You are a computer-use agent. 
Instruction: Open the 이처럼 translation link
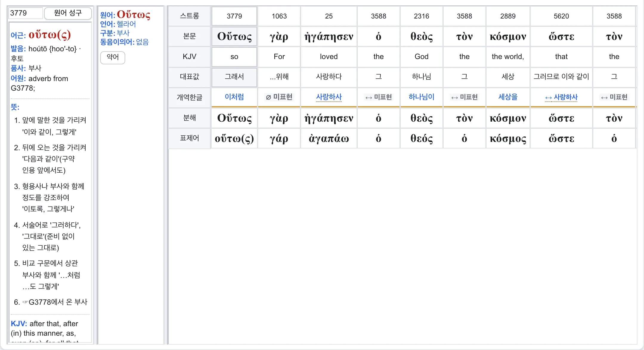click(x=234, y=97)
